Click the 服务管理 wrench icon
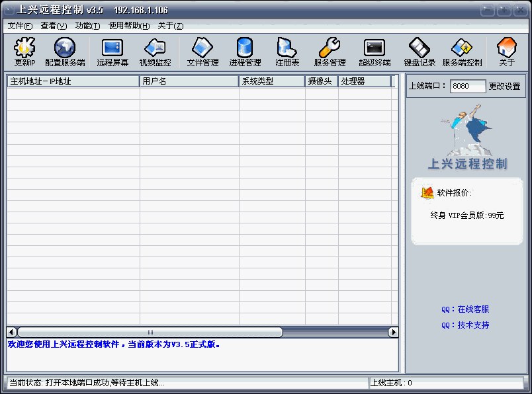The width and height of the screenshot is (532, 394). point(330,52)
